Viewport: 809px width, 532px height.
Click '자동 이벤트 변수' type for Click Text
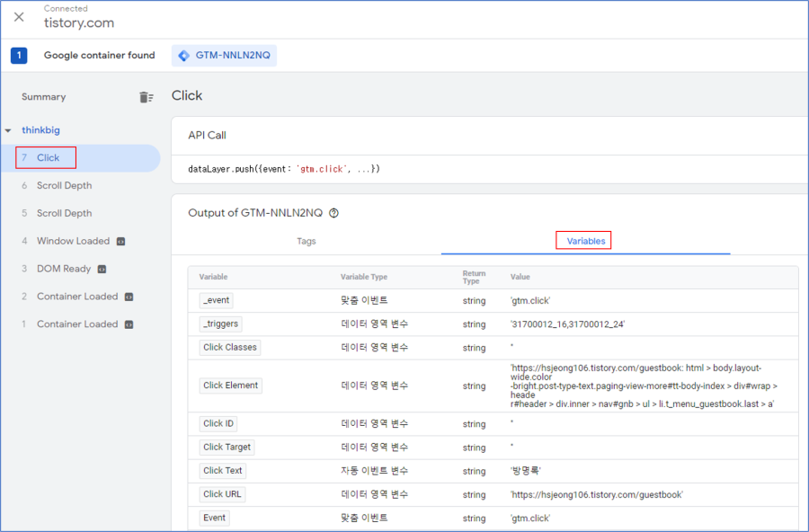[375, 471]
